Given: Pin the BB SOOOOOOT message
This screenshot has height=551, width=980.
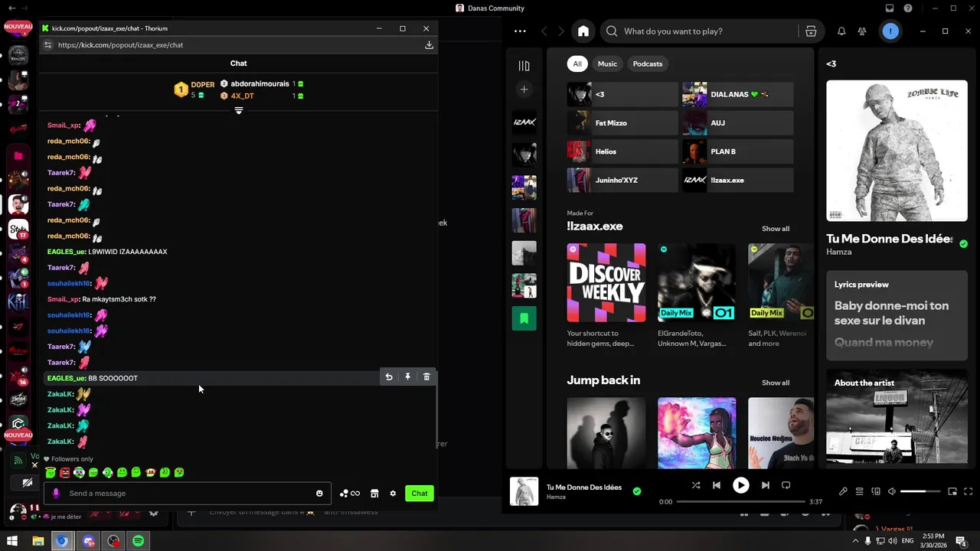Looking at the screenshot, I should coord(408,377).
